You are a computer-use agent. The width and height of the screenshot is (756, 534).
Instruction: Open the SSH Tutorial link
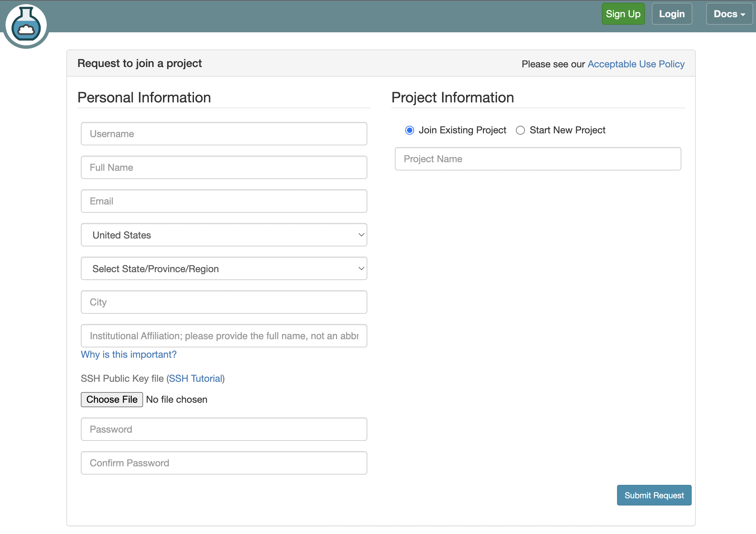tap(195, 378)
